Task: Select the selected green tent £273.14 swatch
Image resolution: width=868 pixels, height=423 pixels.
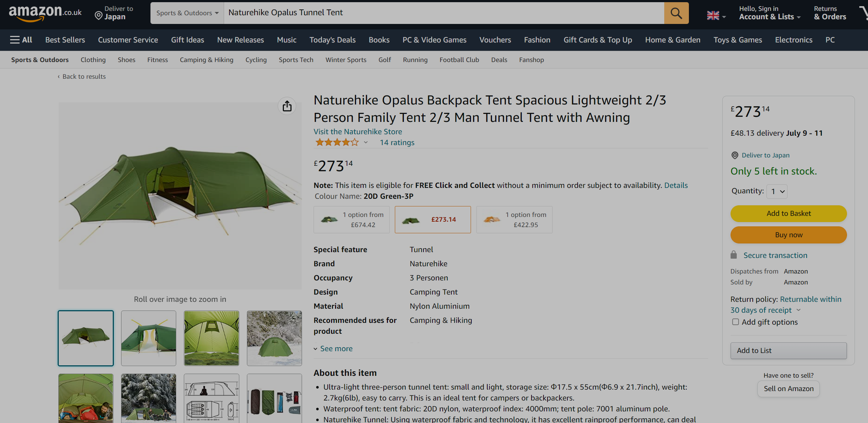Action: (433, 219)
